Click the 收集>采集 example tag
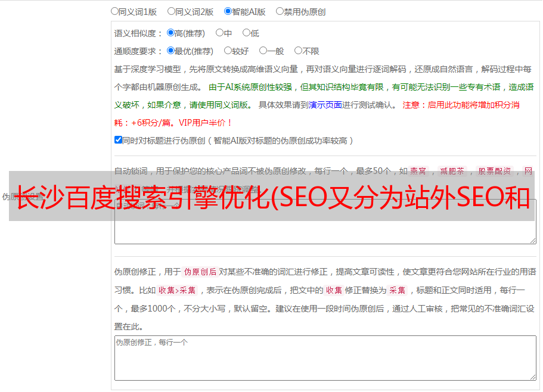The width and height of the screenshot is (543, 392). click(x=177, y=290)
